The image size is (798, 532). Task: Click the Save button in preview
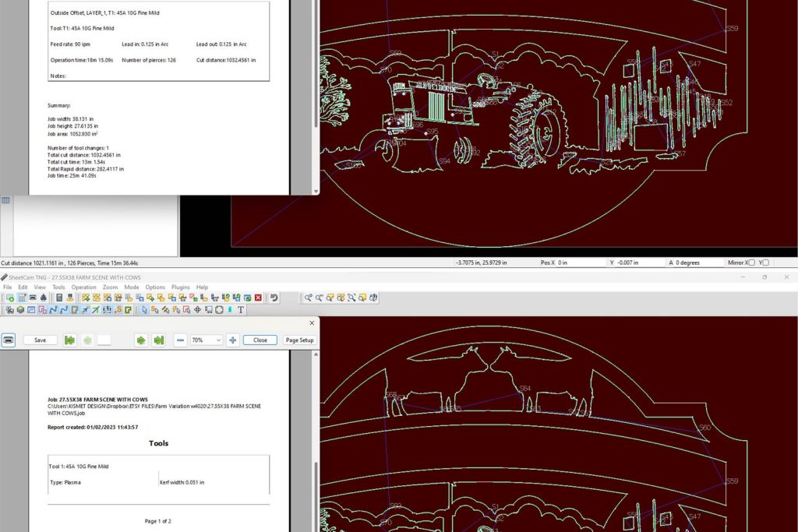coord(40,340)
